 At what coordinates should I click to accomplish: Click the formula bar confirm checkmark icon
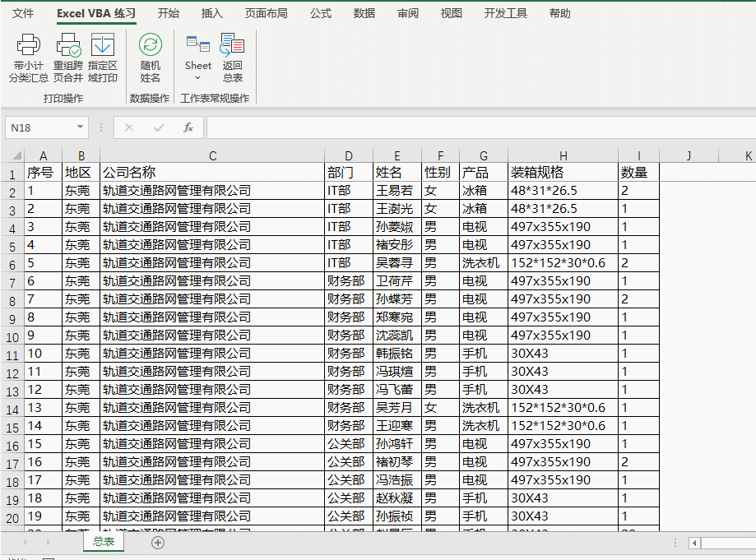click(159, 127)
